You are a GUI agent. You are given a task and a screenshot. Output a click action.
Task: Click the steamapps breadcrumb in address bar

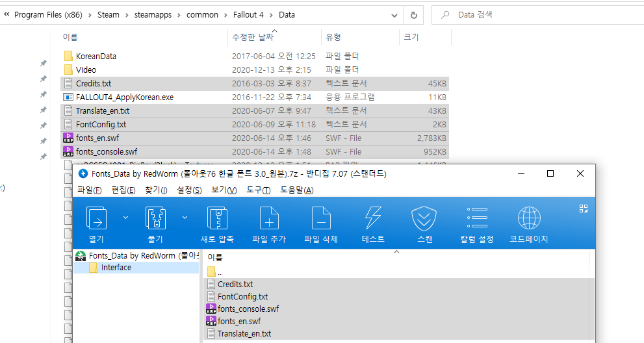153,15
